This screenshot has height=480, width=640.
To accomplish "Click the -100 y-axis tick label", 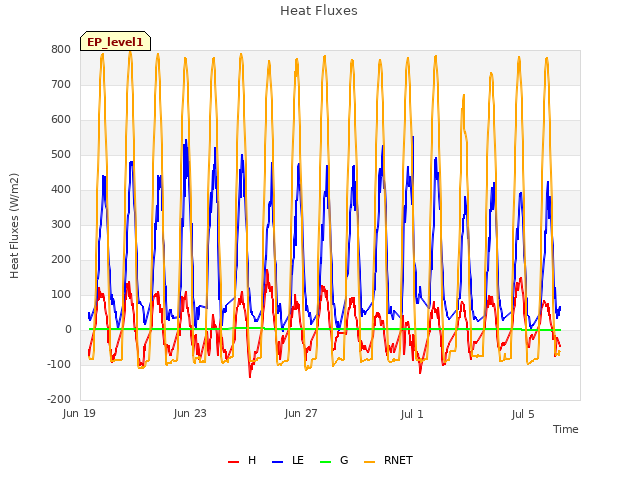I will coord(59,364).
